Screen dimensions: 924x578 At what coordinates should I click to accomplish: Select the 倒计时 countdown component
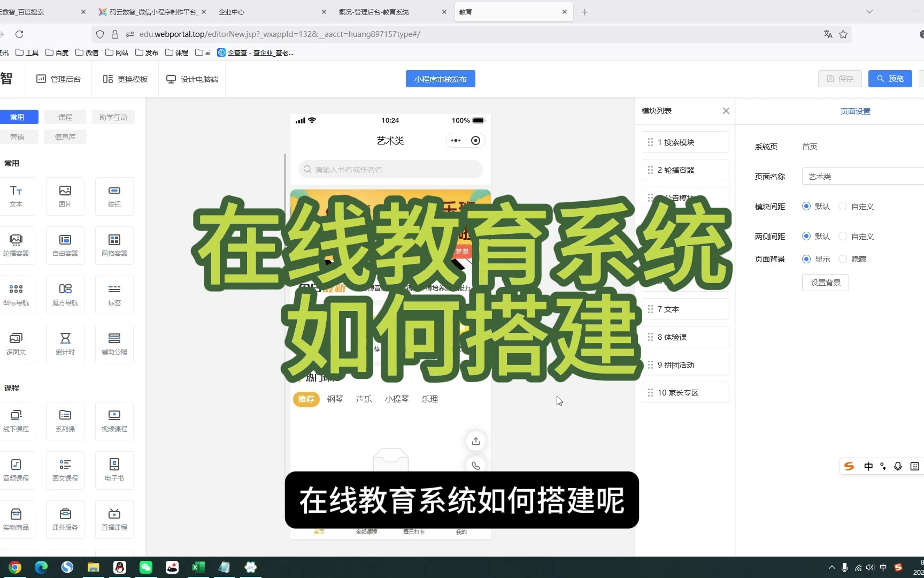[x=65, y=344]
